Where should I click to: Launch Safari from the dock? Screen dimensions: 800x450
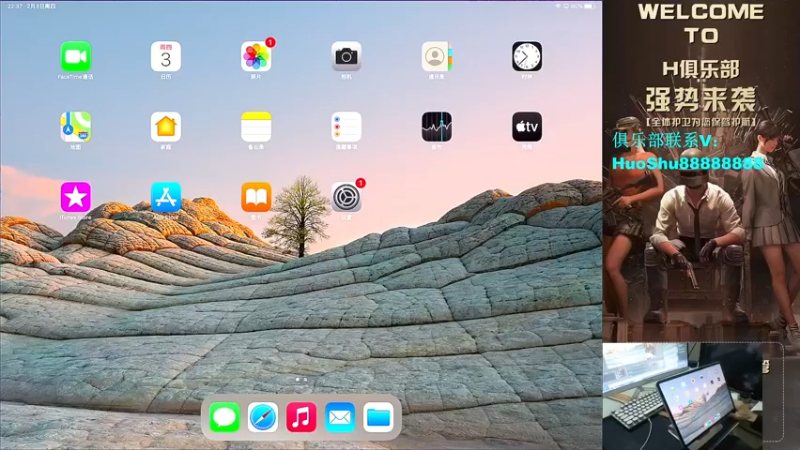click(x=263, y=417)
